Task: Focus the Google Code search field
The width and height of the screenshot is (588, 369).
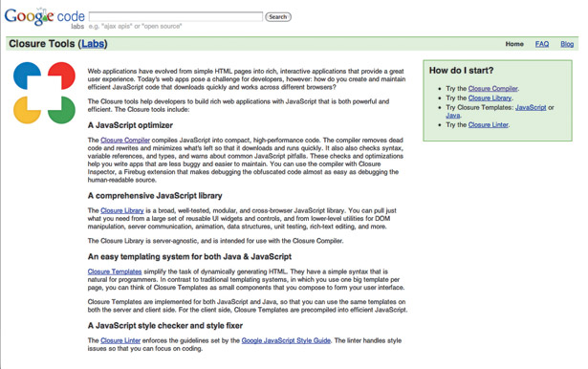Action: click(176, 16)
